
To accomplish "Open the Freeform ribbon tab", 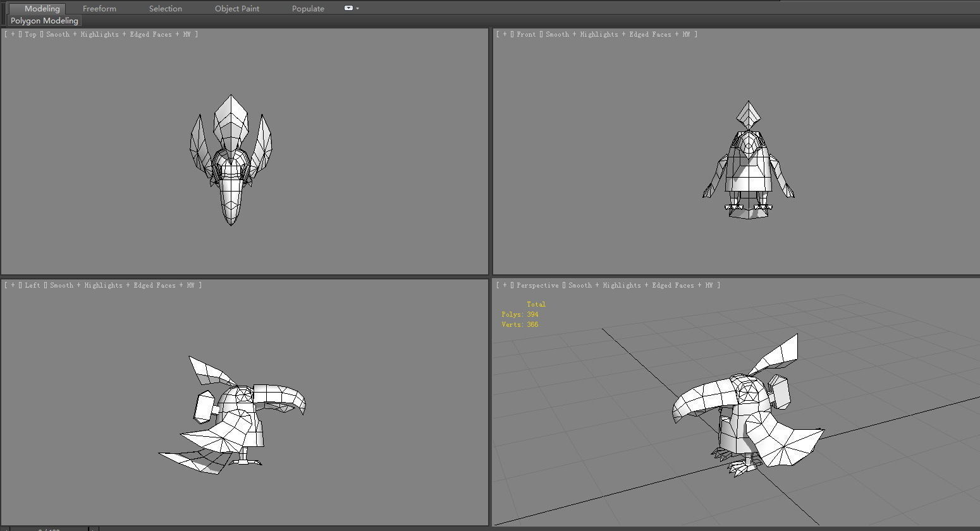I will click(99, 8).
